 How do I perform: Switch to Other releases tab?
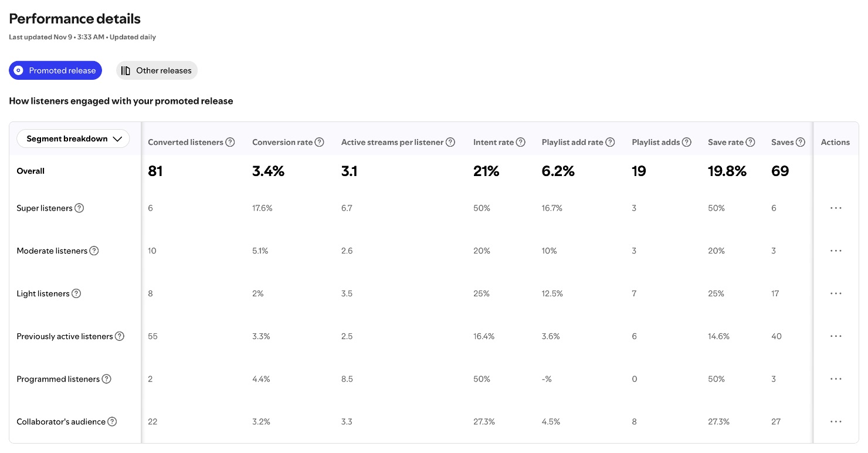pos(157,70)
